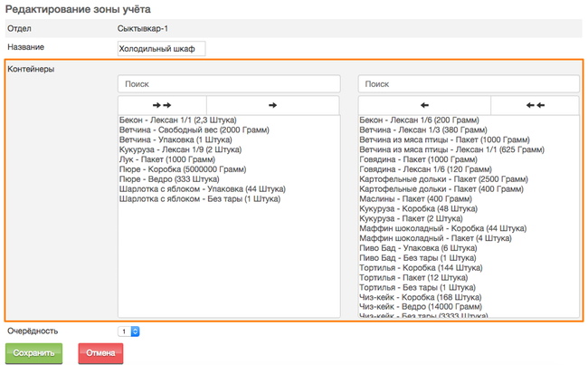Focus the left Поиск search field
Image resolution: width=588 pixels, height=365 pixels.
click(229, 84)
